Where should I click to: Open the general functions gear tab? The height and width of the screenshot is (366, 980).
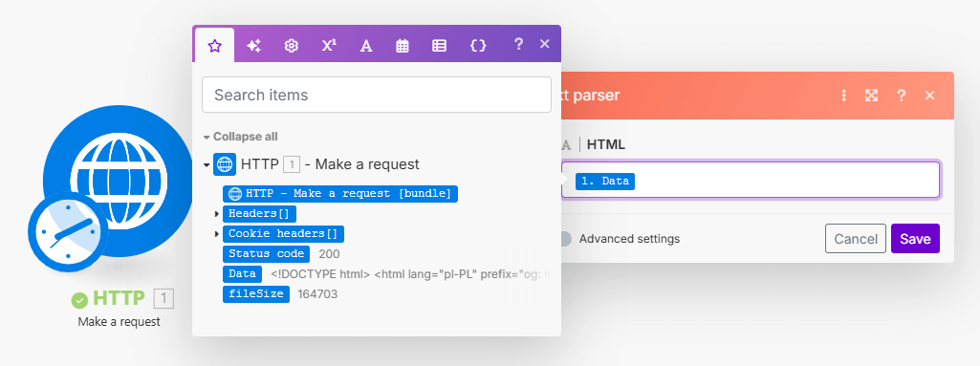coord(291,45)
